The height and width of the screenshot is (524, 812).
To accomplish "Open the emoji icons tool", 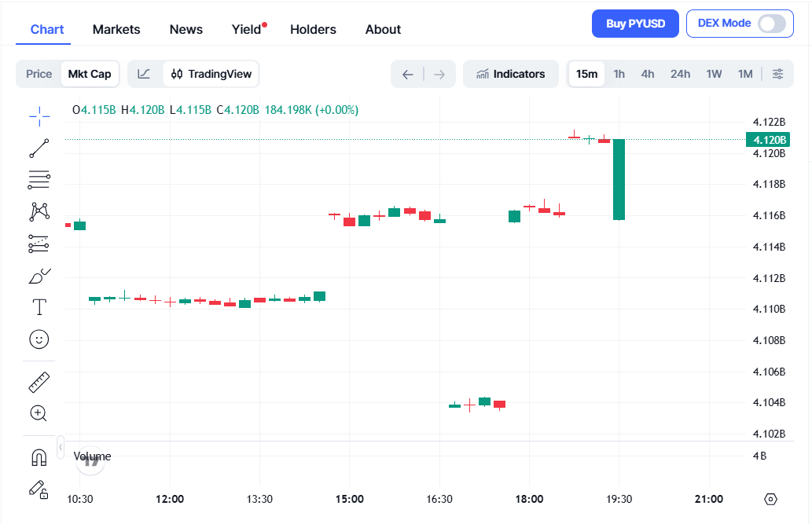I will tap(39, 339).
